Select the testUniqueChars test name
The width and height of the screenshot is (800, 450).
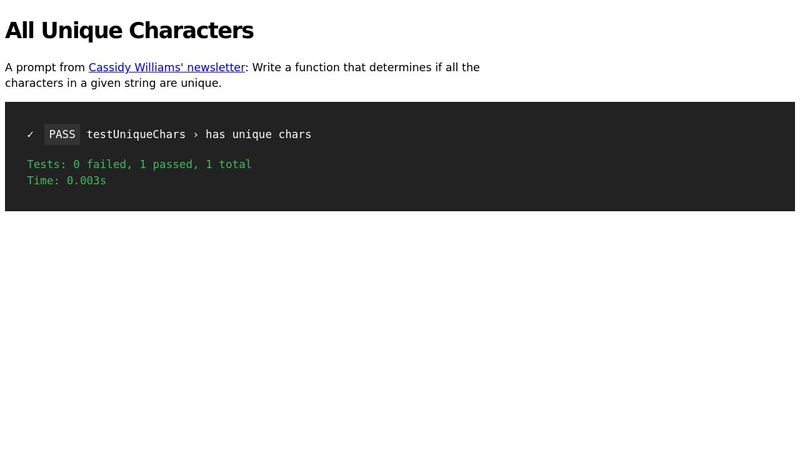(136, 135)
